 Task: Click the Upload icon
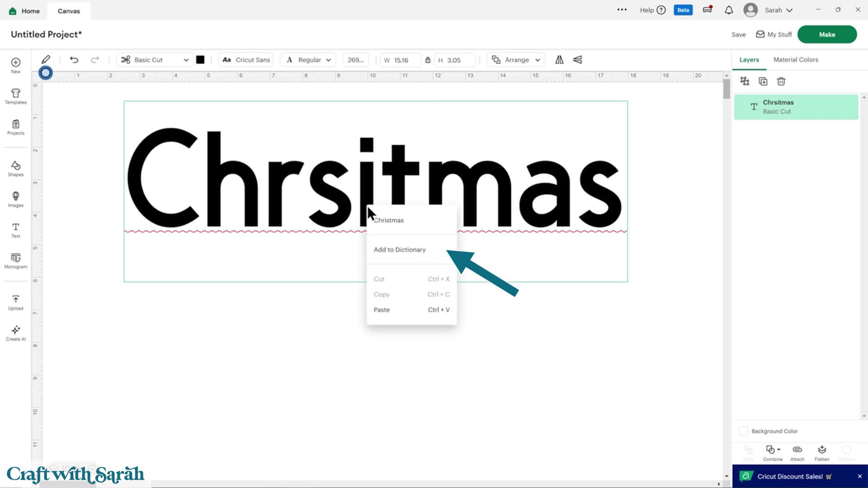[15, 302]
